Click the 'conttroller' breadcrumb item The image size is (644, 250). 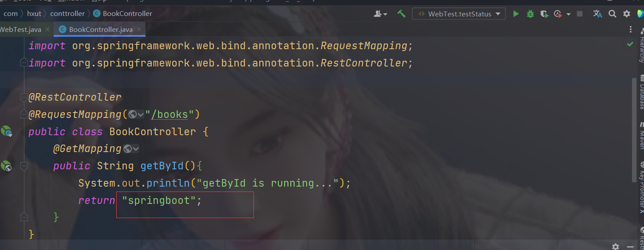pos(67,14)
